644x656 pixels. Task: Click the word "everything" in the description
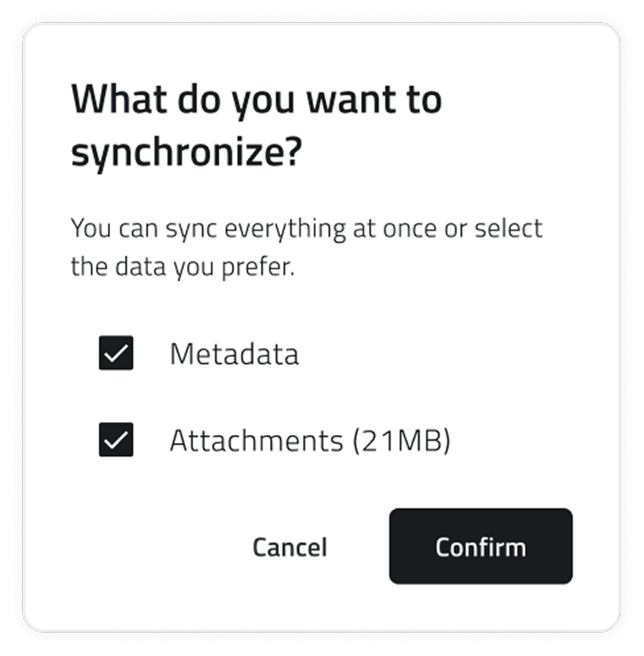[x=283, y=229]
